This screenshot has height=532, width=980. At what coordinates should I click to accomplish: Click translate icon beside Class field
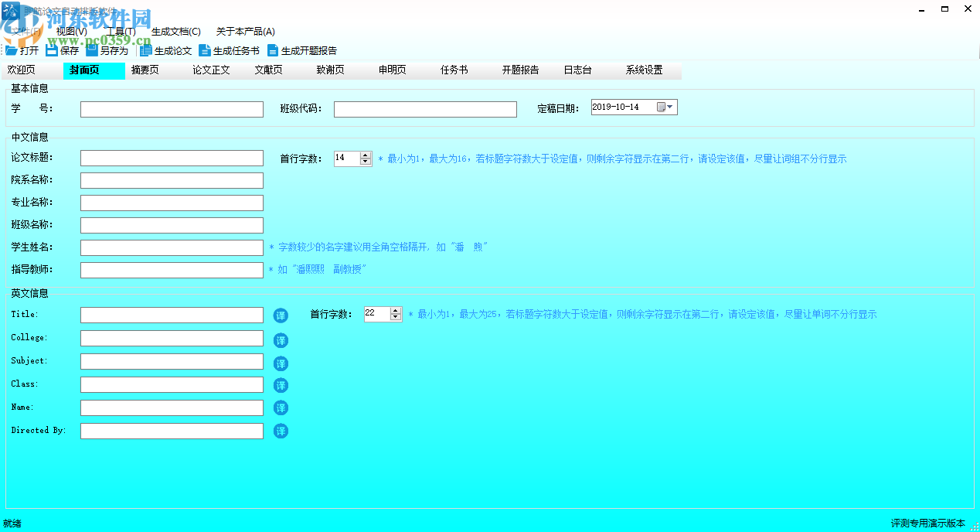click(281, 385)
